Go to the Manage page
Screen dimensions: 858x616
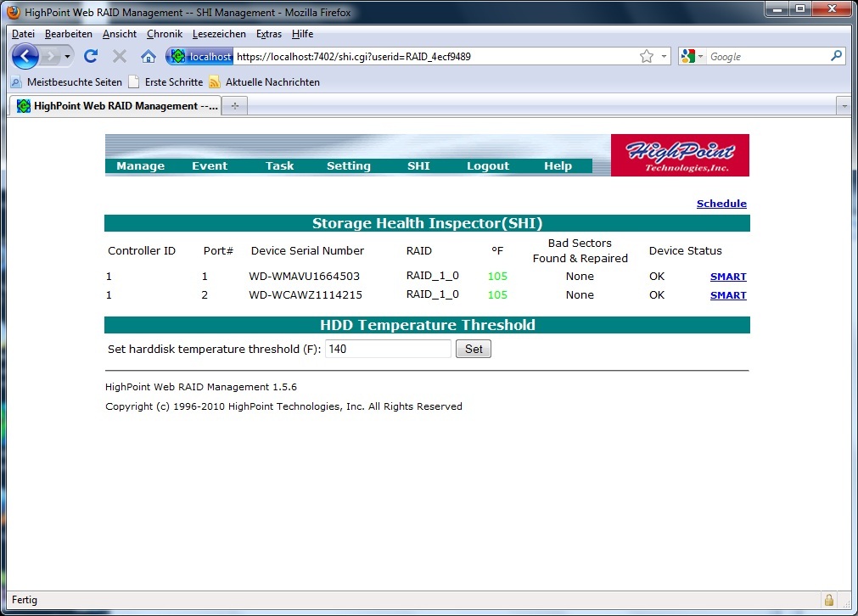click(x=141, y=166)
